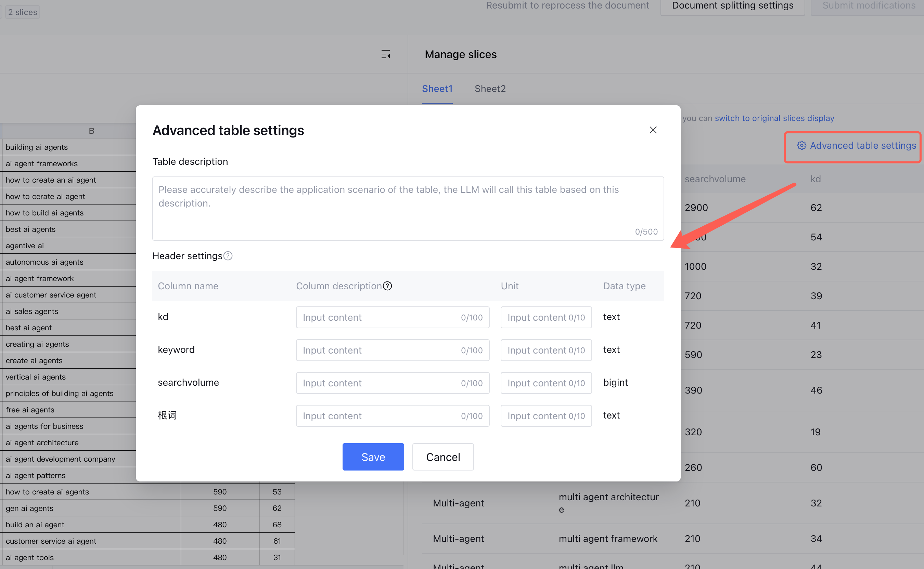Click the searchvolume unit input field

click(x=546, y=383)
